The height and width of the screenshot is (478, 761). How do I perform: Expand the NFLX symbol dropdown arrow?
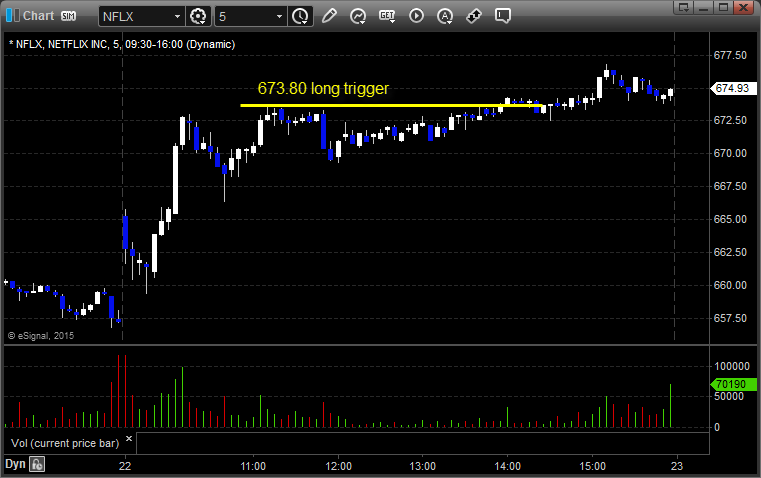(x=178, y=16)
